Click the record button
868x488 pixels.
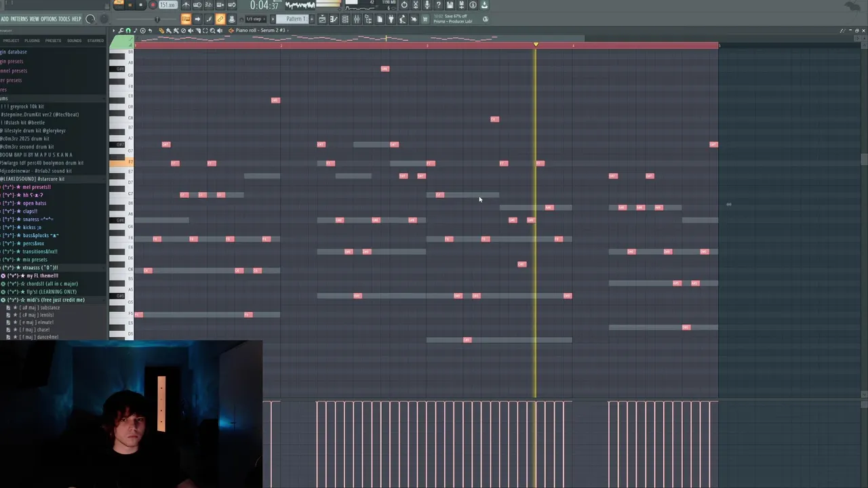[x=153, y=5]
